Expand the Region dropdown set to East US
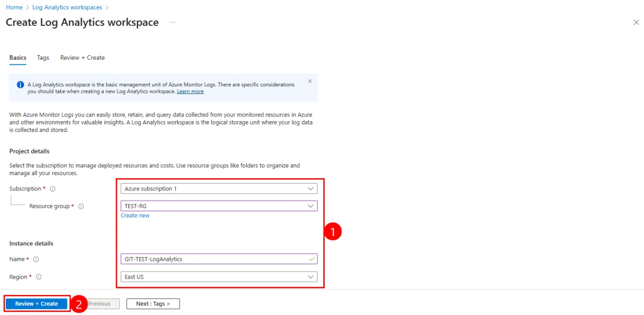Image resolution: width=644 pixels, height=315 pixels. 219,277
